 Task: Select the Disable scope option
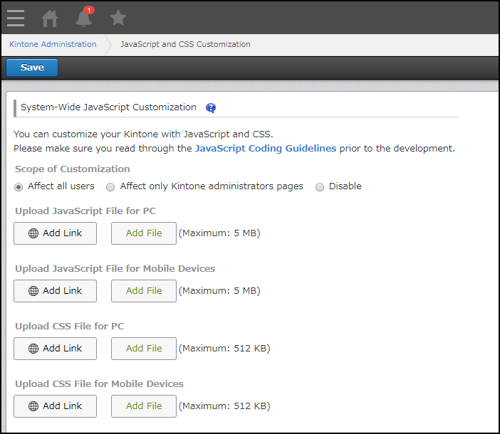tap(320, 187)
